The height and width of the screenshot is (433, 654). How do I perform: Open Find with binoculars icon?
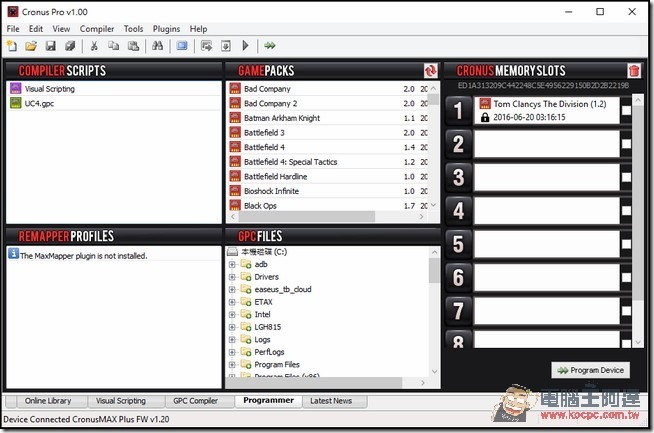click(157, 45)
